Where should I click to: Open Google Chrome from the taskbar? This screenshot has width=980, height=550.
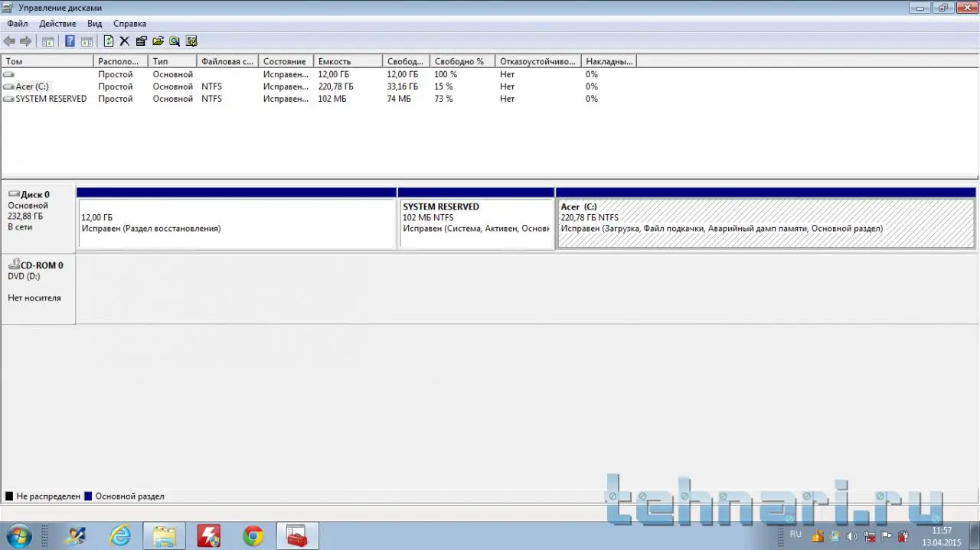click(x=253, y=536)
